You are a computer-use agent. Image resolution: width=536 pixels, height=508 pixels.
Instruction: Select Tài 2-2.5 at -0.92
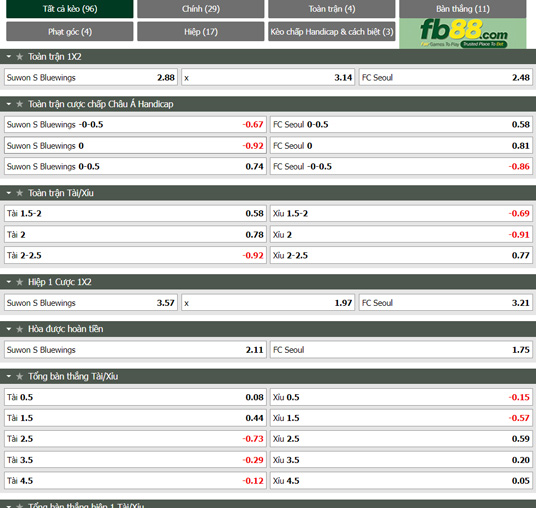click(135, 255)
